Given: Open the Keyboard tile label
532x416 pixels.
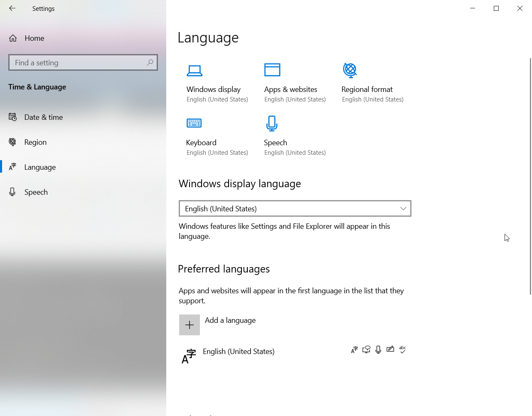Looking at the screenshot, I should click(201, 143).
